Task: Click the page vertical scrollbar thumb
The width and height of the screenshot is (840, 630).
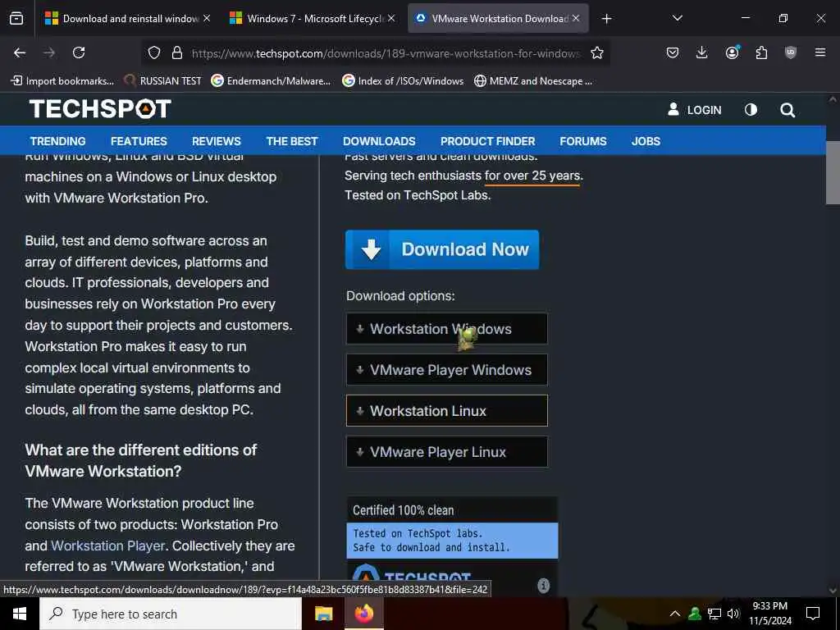Action: point(833,172)
